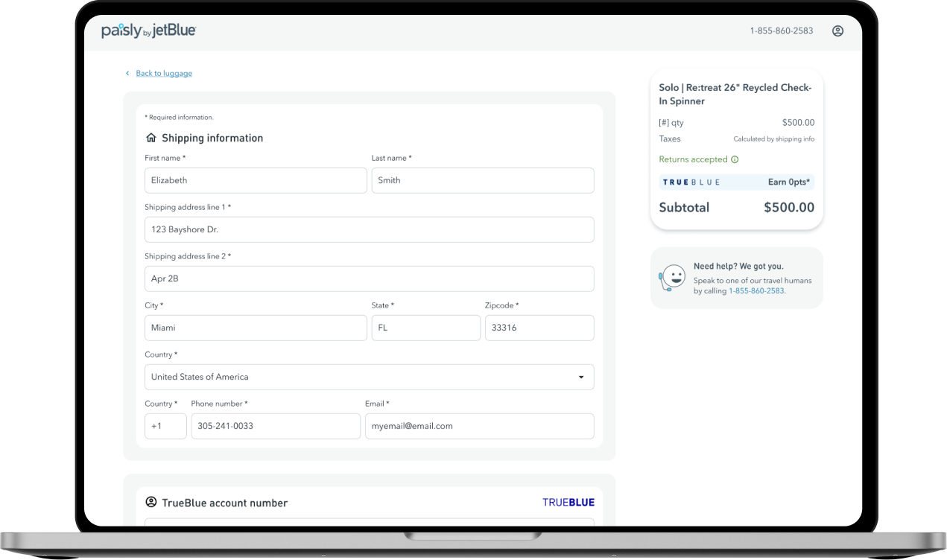Click the Zipcode field showing 33316
The height and width of the screenshot is (560, 947).
point(539,328)
